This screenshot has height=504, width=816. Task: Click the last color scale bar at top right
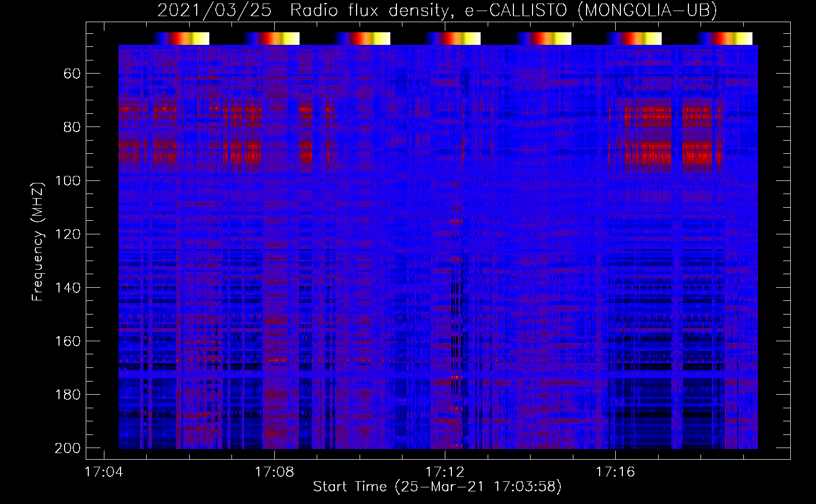coord(724,39)
